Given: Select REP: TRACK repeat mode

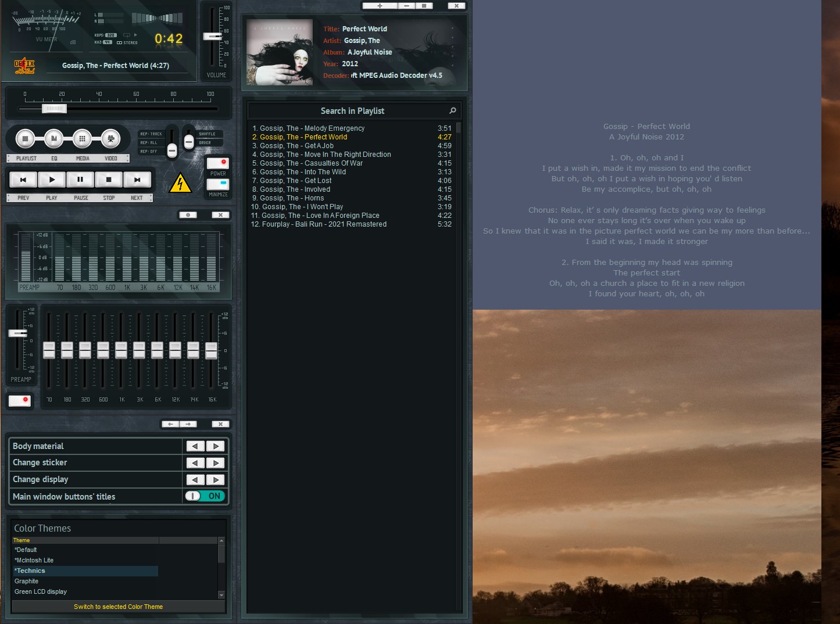Looking at the screenshot, I should point(151,134).
